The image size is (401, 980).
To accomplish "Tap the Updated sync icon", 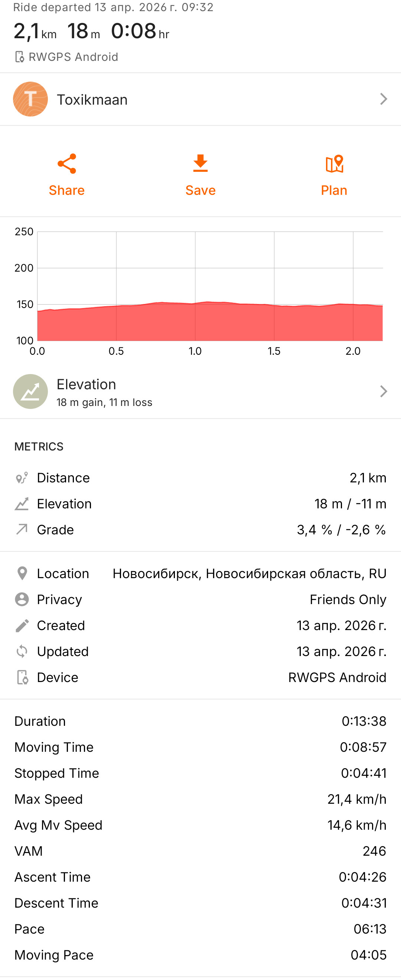I will pyautogui.click(x=22, y=651).
